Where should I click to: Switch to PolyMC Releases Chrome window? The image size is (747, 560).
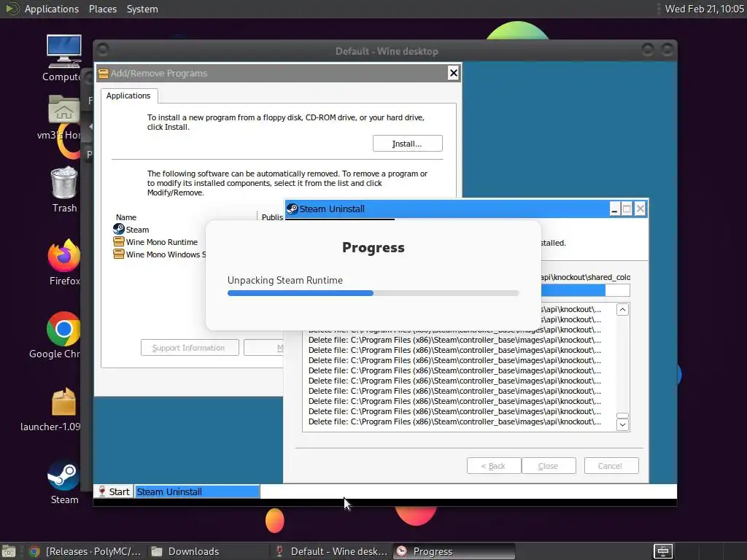[86, 551]
